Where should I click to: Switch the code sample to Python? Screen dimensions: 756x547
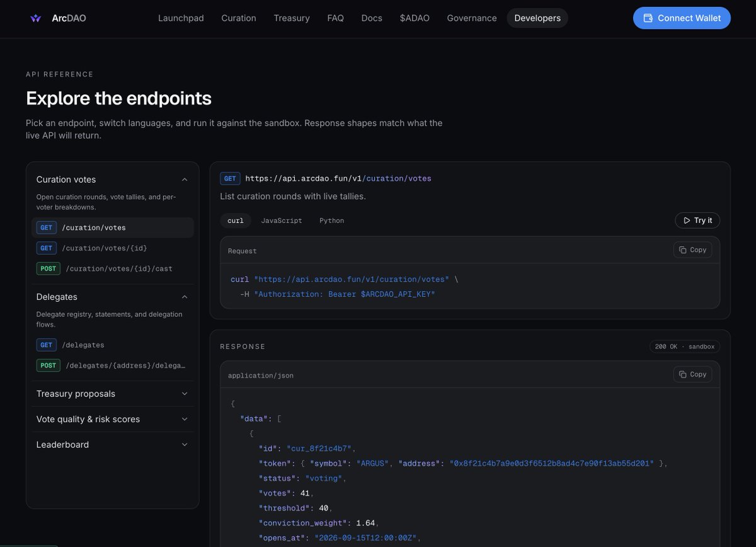point(331,221)
